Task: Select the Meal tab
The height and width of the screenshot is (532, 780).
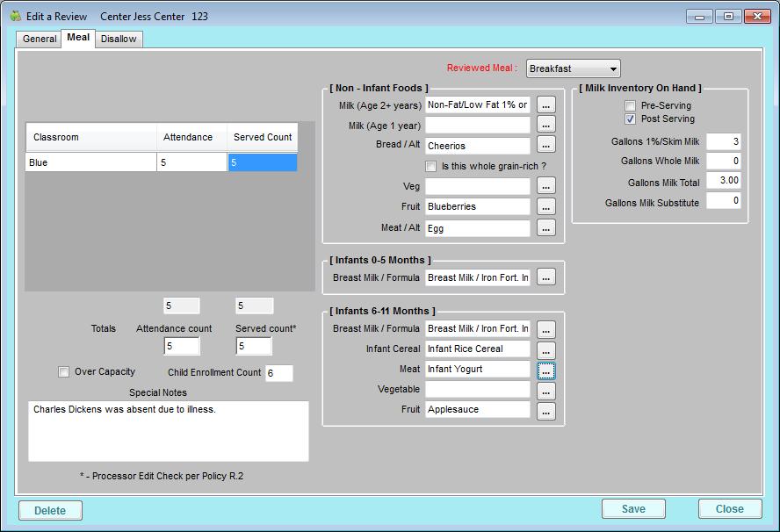Action: (x=78, y=38)
